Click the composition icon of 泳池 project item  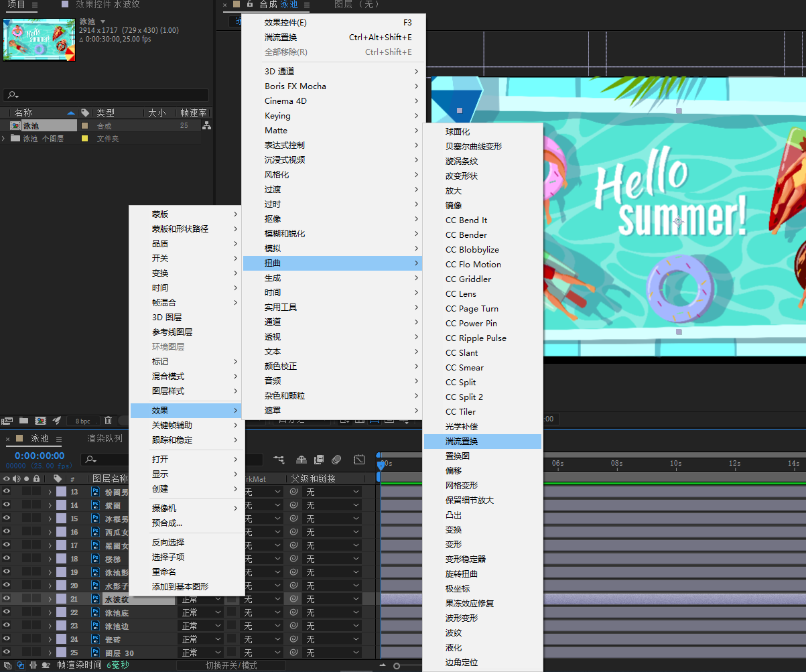15,125
